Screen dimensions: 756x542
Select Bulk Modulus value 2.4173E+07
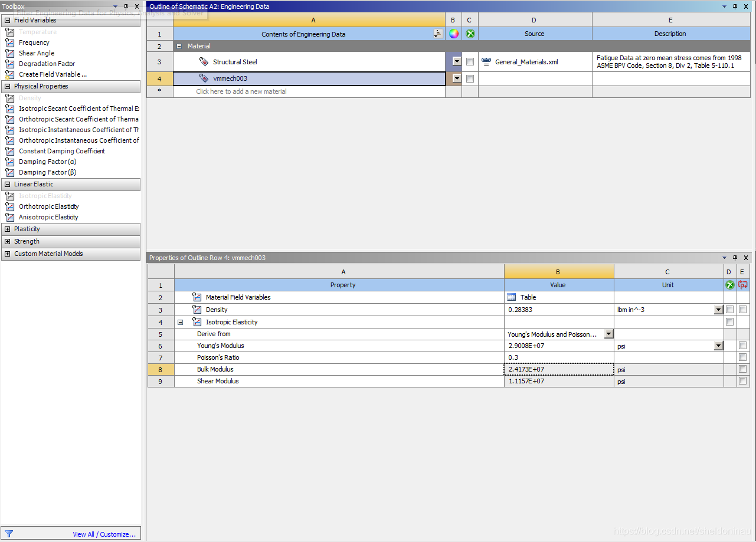coord(559,369)
